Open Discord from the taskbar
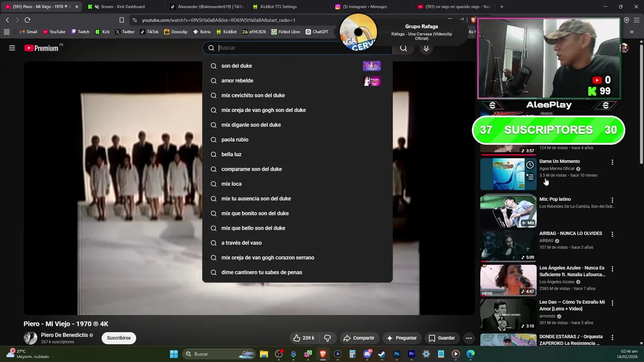Screen dimensions: 644x362 click(x=367, y=354)
